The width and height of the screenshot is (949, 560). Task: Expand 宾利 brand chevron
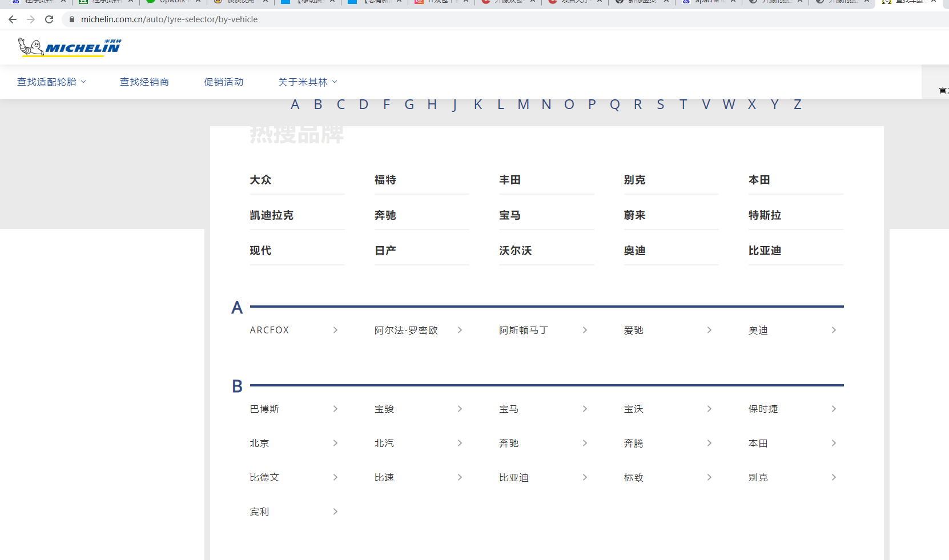(335, 511)
